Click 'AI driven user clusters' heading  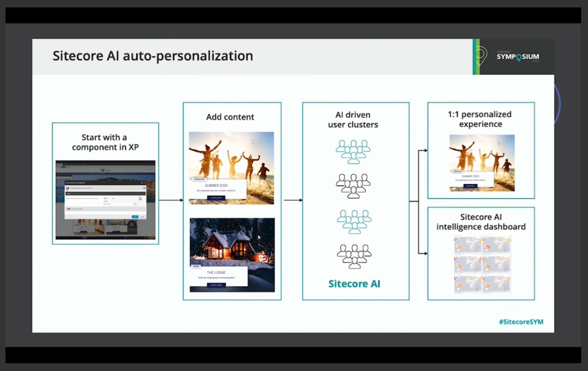pos(353,120)
